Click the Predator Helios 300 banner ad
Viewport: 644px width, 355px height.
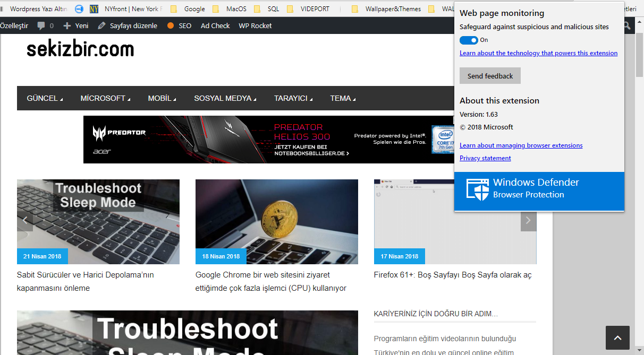click(269, 140)
